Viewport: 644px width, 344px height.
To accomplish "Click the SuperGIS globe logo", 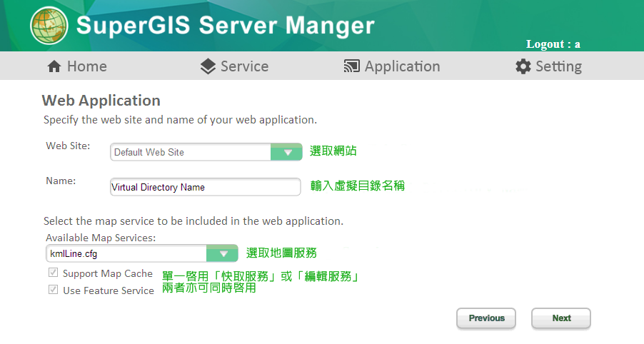I will [x=49, y=25].
